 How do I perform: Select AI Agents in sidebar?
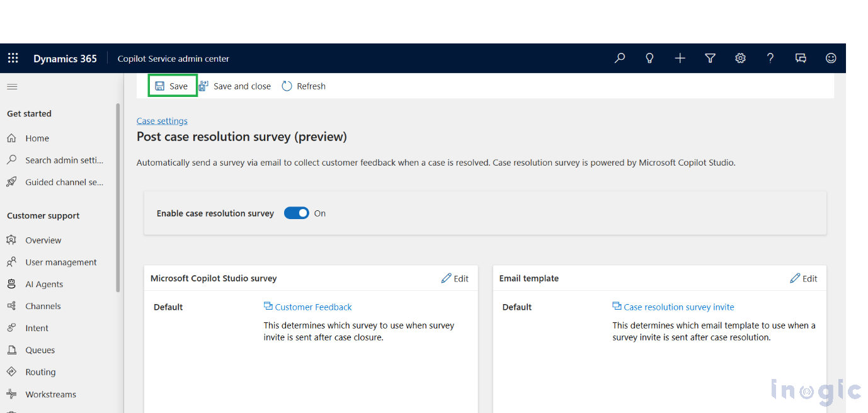44,284
